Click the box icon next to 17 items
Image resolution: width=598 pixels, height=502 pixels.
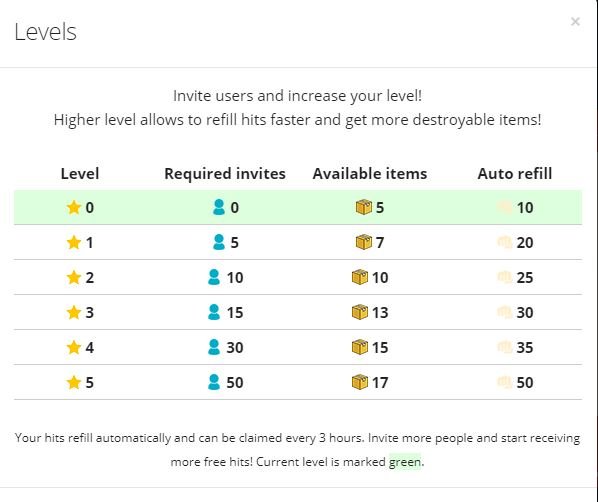359,382
